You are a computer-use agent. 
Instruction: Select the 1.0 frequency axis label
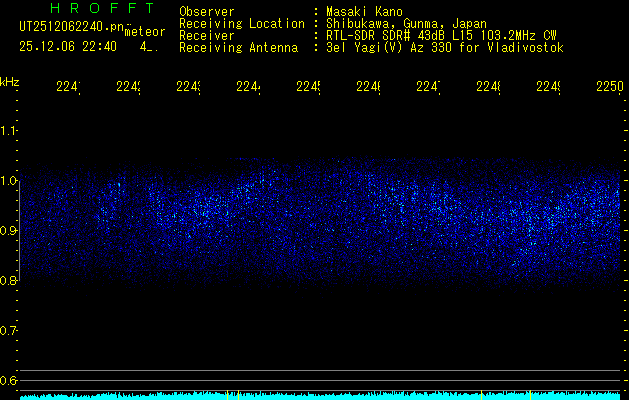(8, 181)
